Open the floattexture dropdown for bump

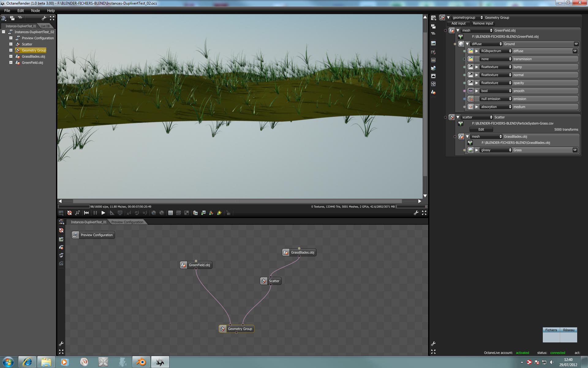click(x=496, y=67)
